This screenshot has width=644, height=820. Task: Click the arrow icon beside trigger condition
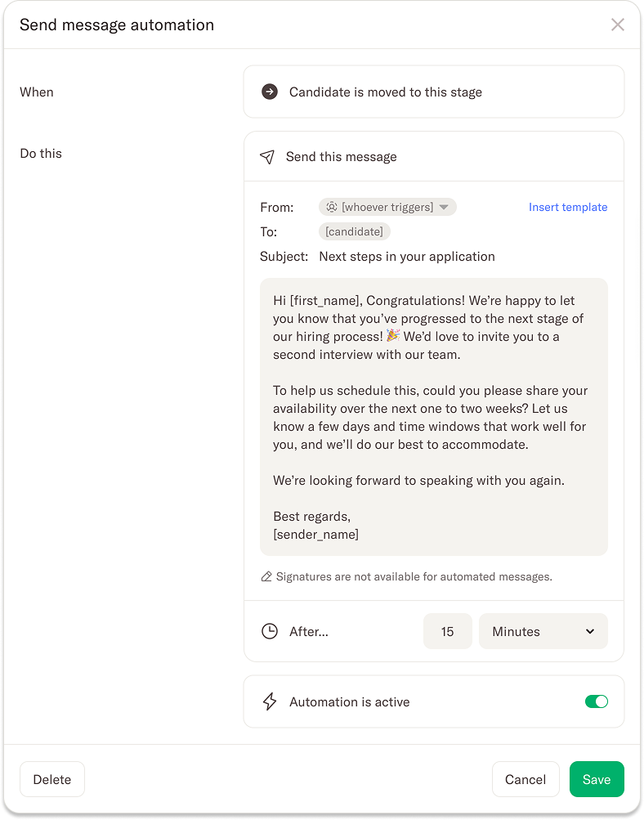coord(270,92)
